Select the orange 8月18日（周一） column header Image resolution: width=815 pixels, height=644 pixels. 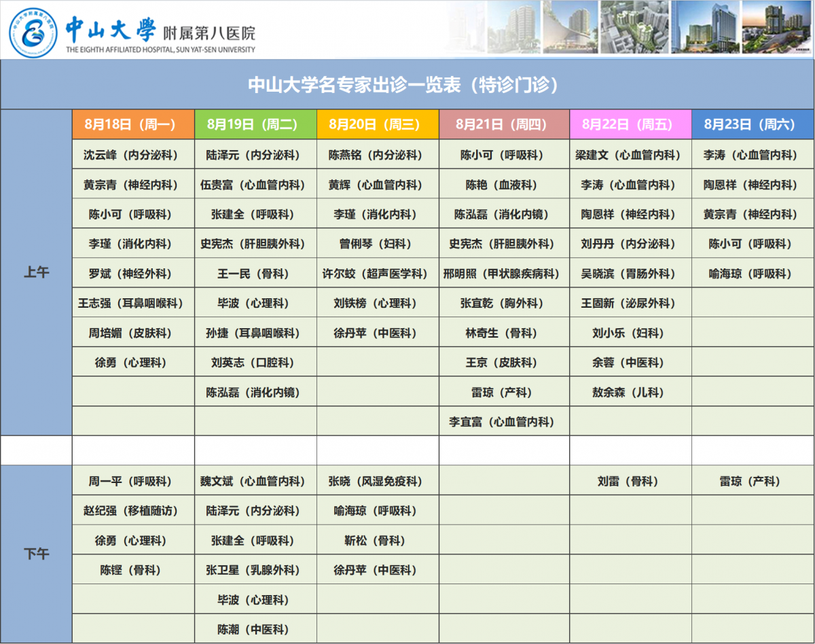pyautogui.click(x=133, y=124)
